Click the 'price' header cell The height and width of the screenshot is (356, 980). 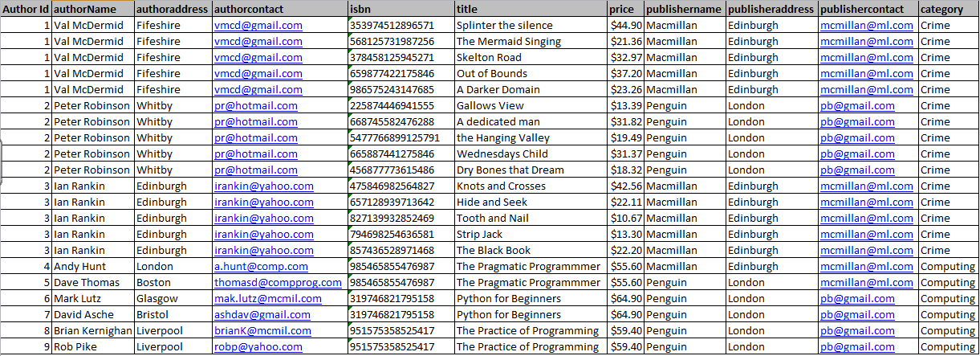[x=625, y=9]
